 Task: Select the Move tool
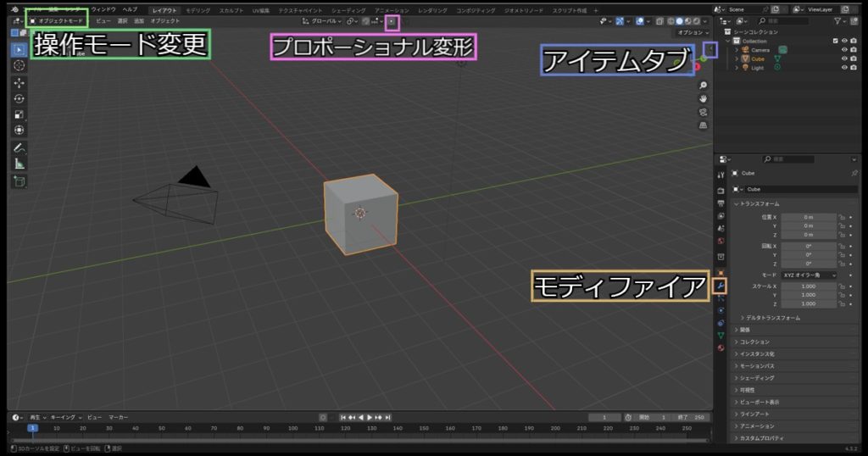point(19,83)
